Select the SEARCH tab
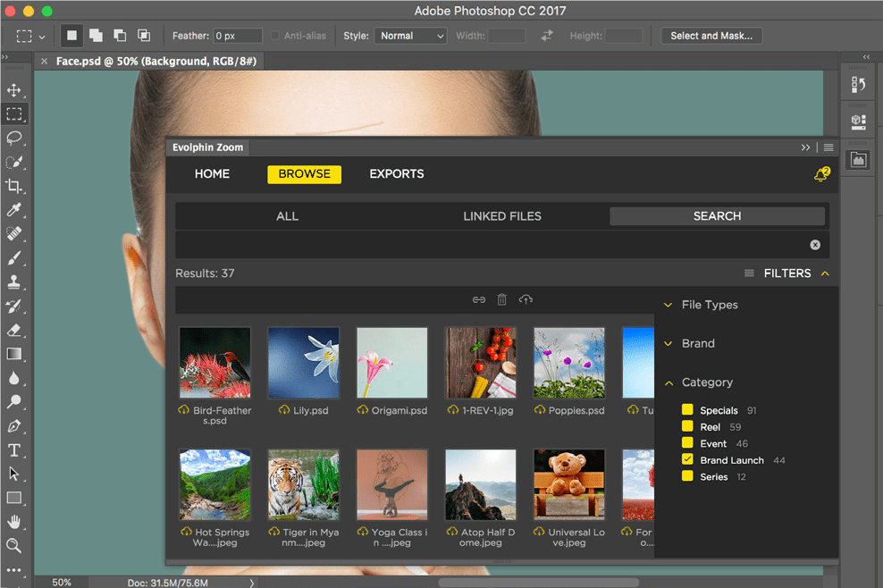The width and height of the screenshot is (883, 588). tap(718, 216)
